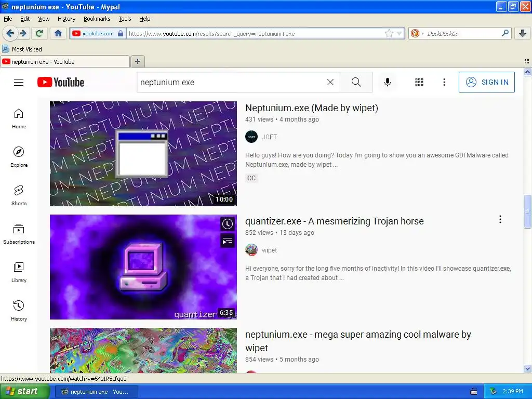Open the quantizer.exe video three-dot menu
The width and height of the screenshot is (532, 399).
[x=500, y=220]
